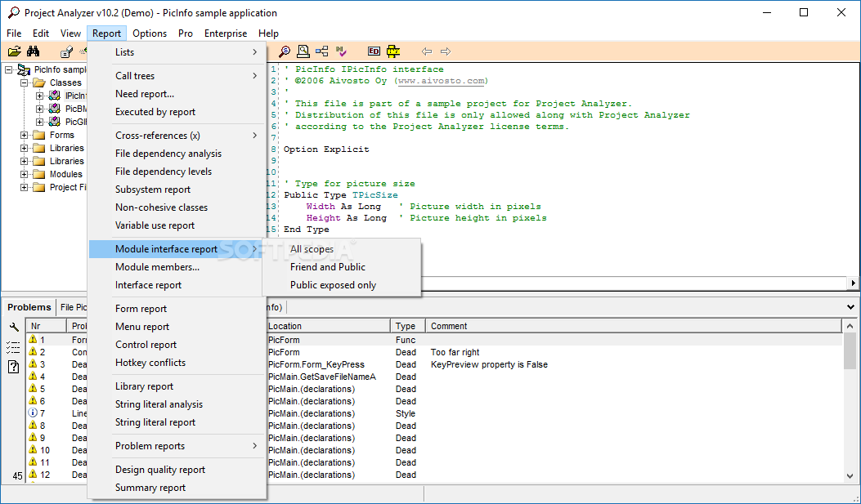Sort by the Comment column header
Screen dimensions: 861x504
point(634,326)
